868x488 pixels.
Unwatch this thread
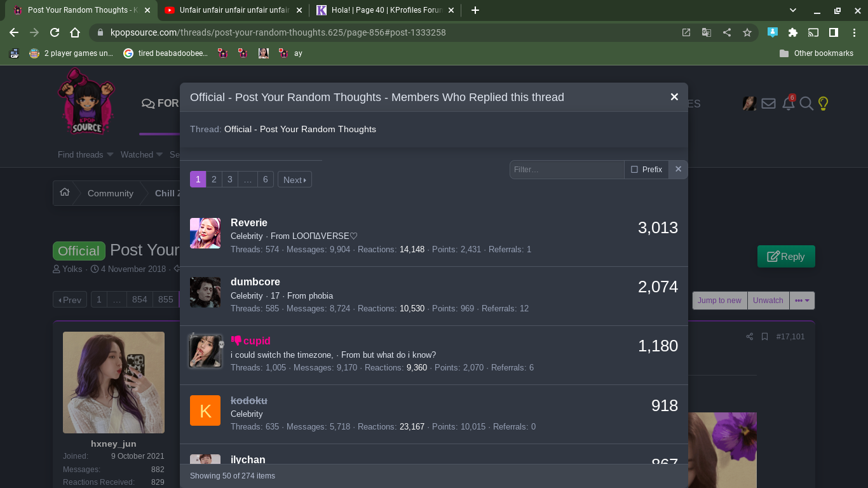tap(768, 301)
